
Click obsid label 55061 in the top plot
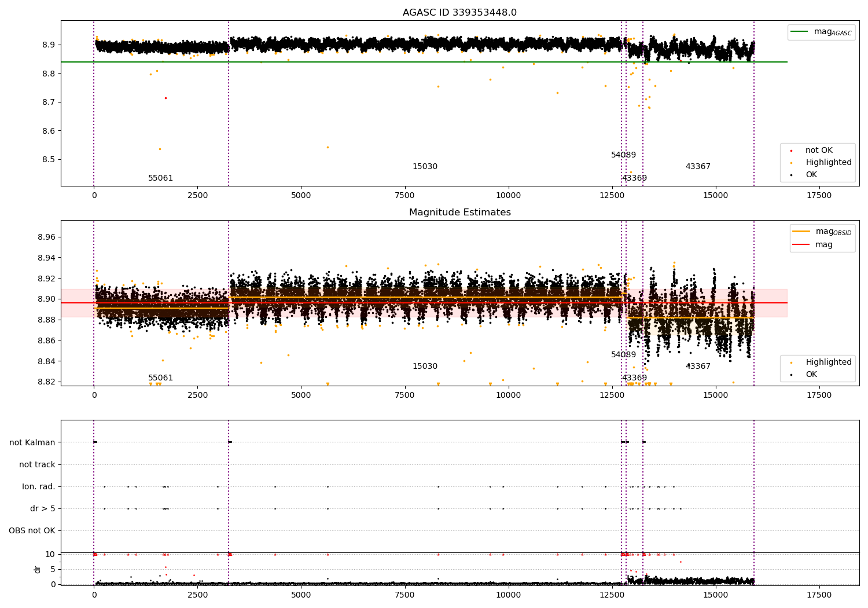(160, 178)
